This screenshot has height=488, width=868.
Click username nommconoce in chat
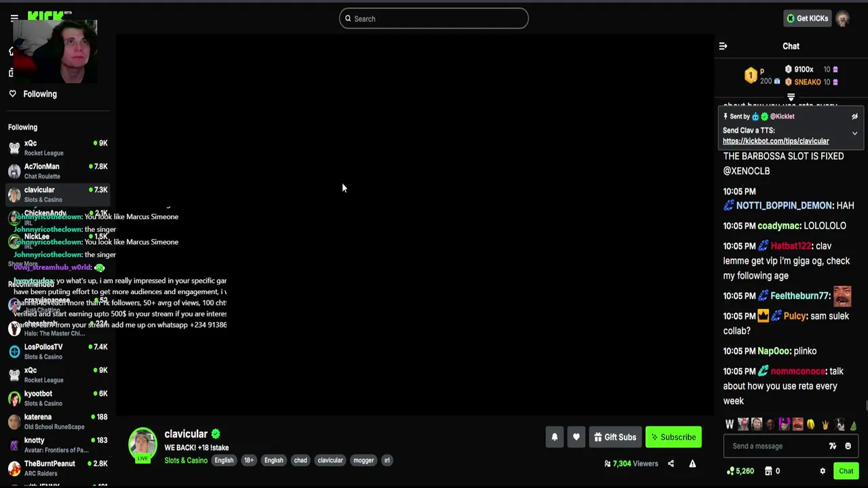point(797,371)
